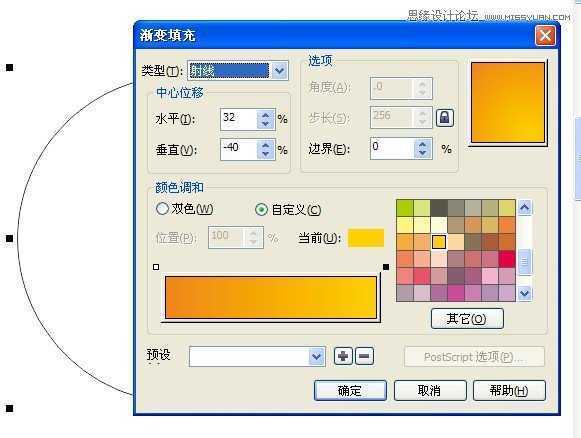Open the 预设 dropdown list
Screen dimensions: 581x438
pyautogui.click(x=316, y=356)
